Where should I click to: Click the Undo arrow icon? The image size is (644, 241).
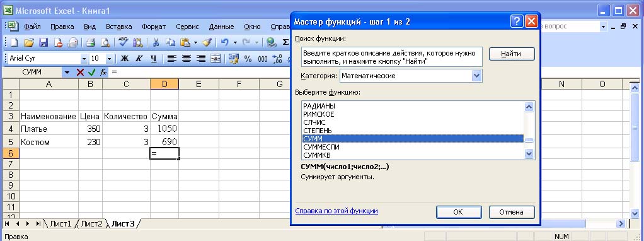pos(225,42)
